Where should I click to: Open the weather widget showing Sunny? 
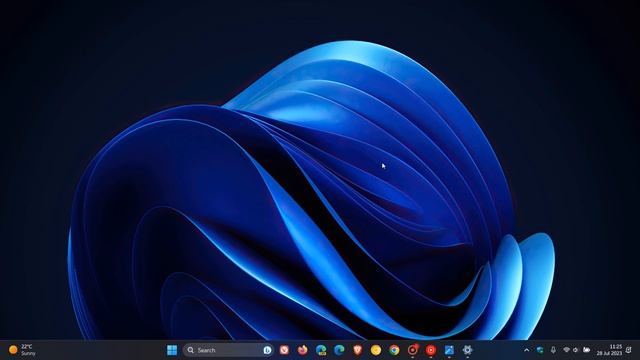22,350
